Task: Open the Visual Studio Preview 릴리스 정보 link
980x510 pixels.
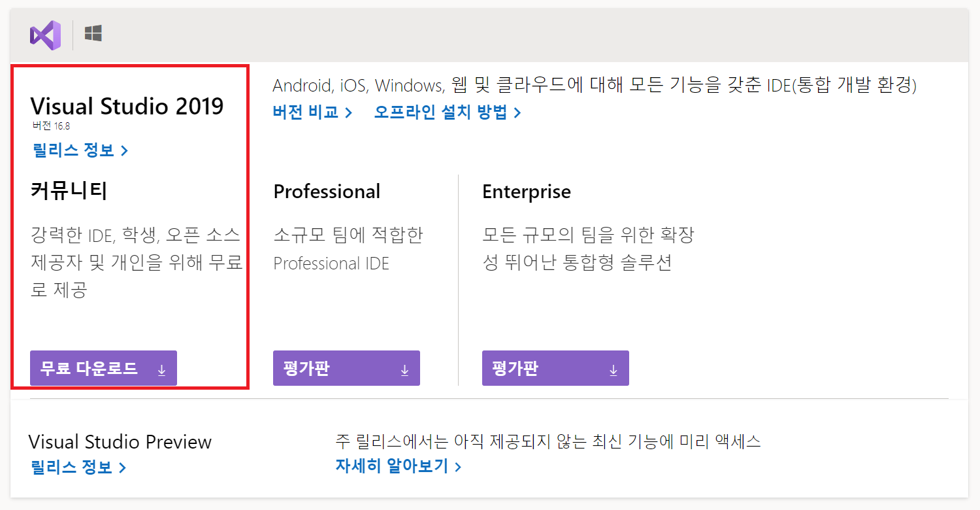Action: pos(78,467)
